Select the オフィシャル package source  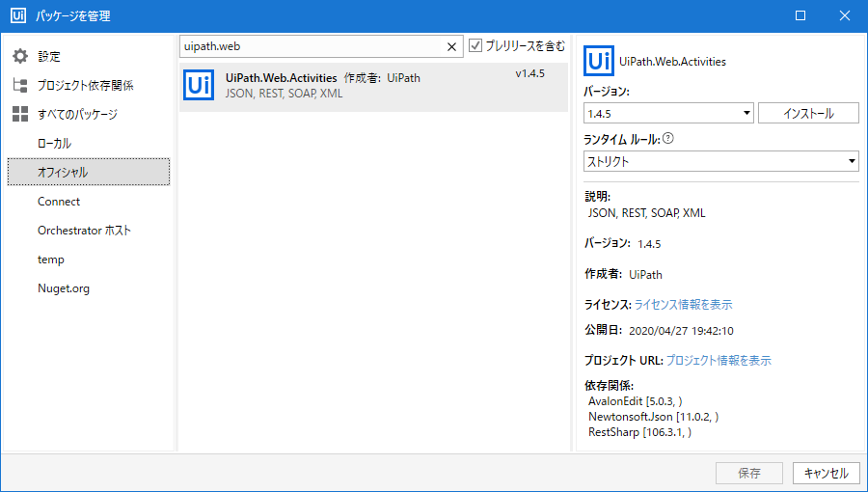click(89, 172)
